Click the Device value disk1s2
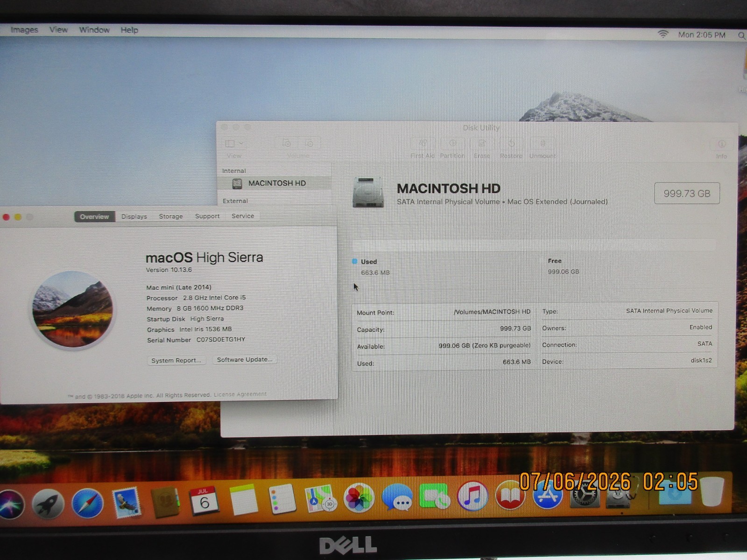 701,360
